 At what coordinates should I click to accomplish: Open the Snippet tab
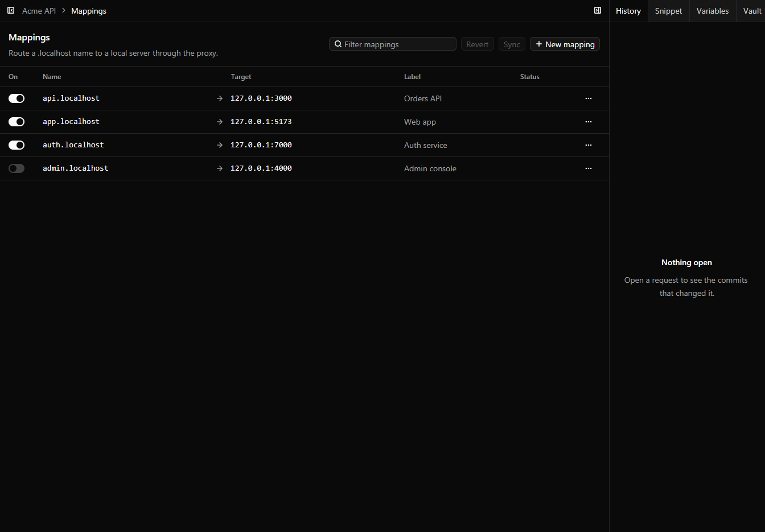pos(668,11)
